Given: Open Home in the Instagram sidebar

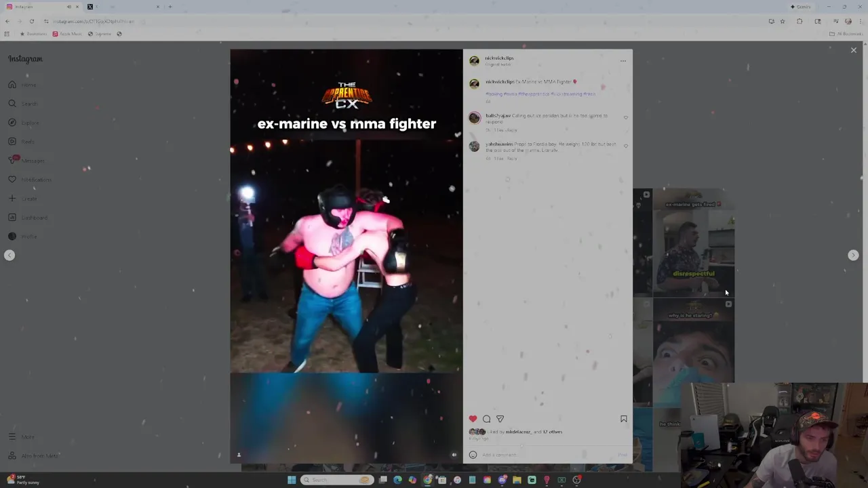Looking at the screenshot, I should [x=23, y=85].
